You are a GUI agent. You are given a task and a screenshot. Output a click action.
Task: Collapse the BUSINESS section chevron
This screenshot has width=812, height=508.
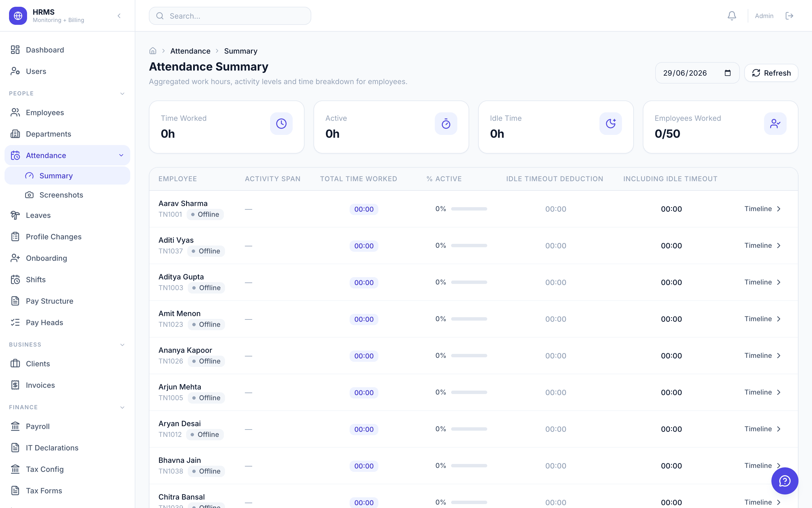(122, 345)
